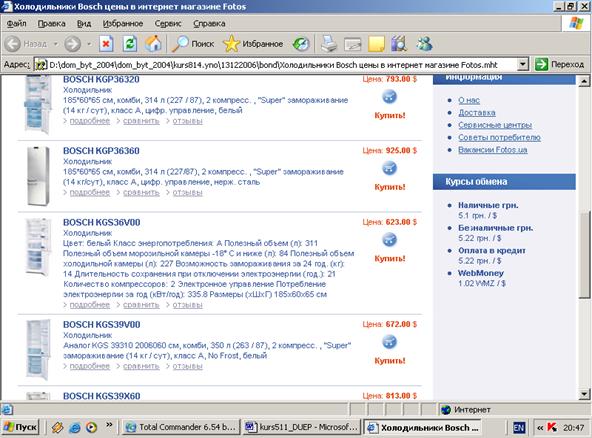
Task: Open the History globe-clock icon
Action: click(x=301, y=44)
